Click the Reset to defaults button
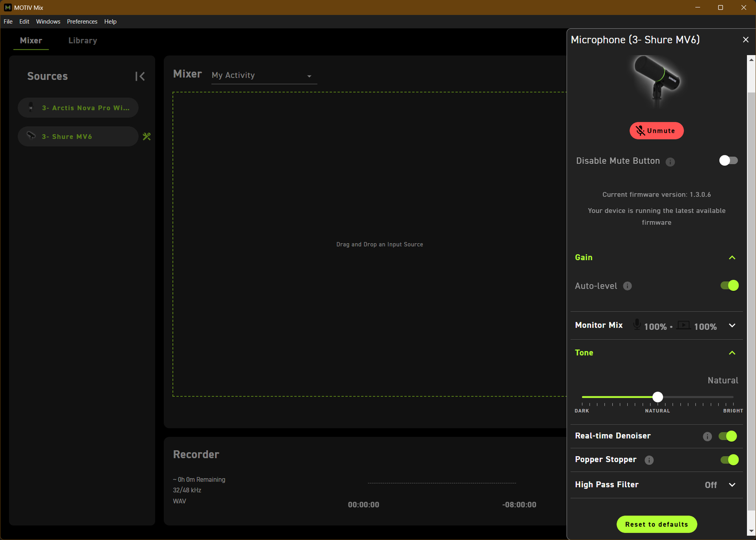The image size is (756, 540). 656,524
